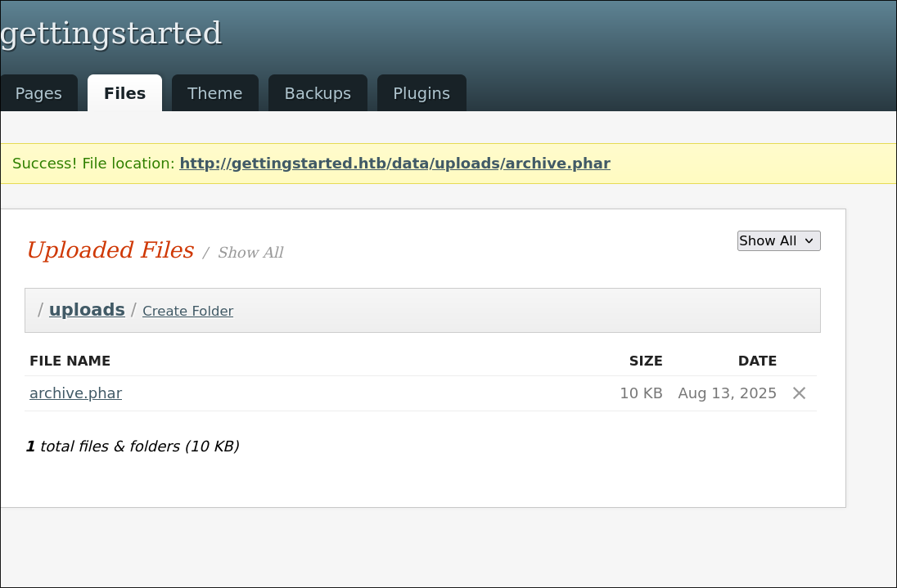Navigate to the uploads folder breadcrumb
The width and height of the screenshot is (897, 588).
pyautogui.click(x=87, y=310)
